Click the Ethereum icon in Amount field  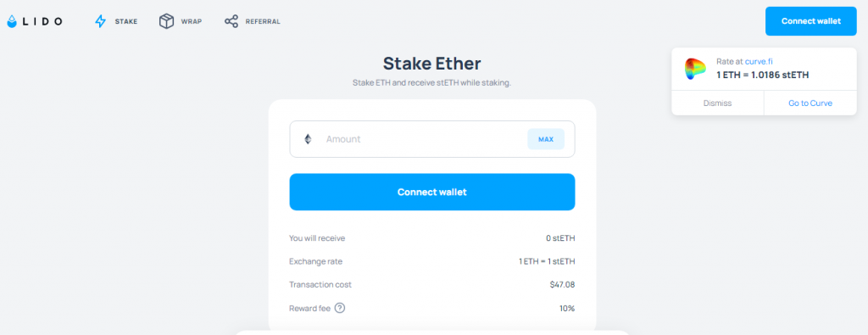[x=308, y=139]
